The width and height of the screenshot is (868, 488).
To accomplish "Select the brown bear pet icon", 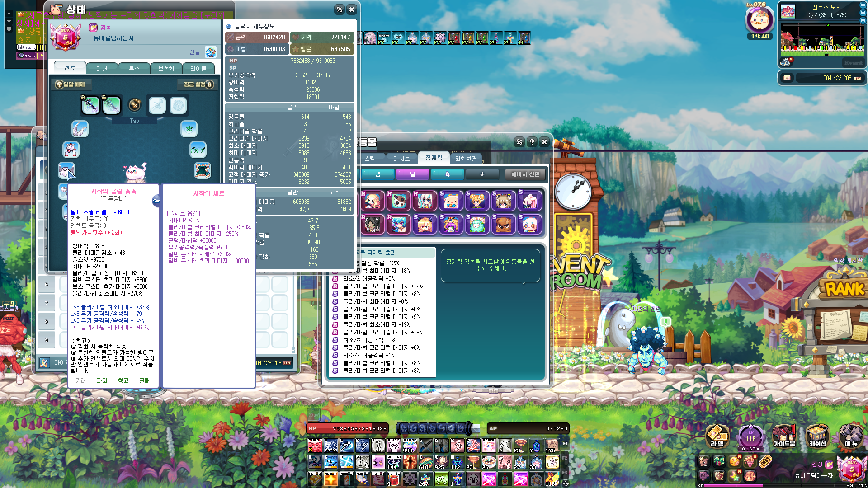I will (x=503, y=224).
